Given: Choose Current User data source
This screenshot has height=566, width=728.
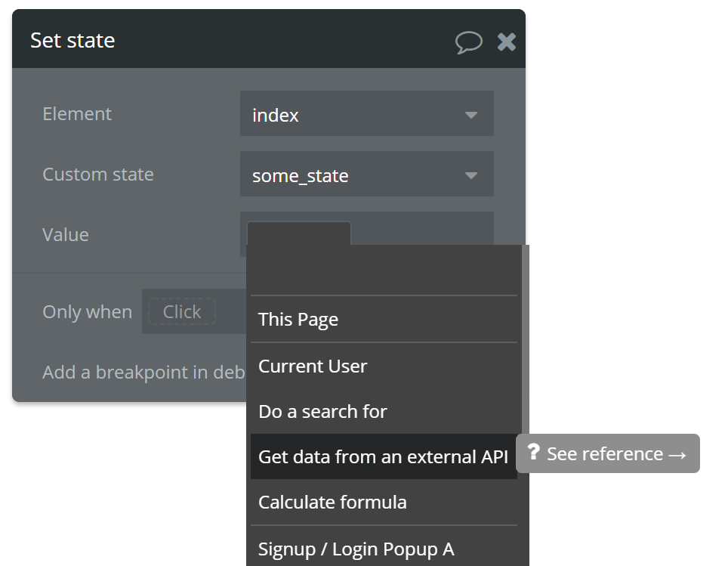Looking at the screenshot, I should 384,367.
